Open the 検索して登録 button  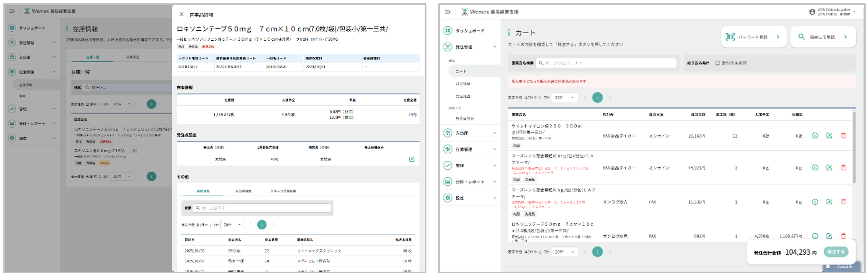click(x=823, y=37)
